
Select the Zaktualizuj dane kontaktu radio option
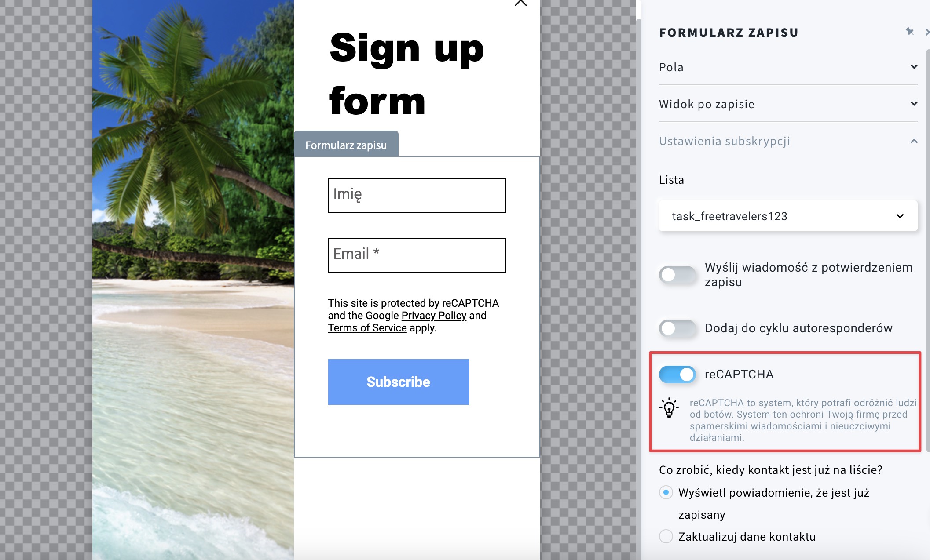pyautogui.click(x=666, y=536)
